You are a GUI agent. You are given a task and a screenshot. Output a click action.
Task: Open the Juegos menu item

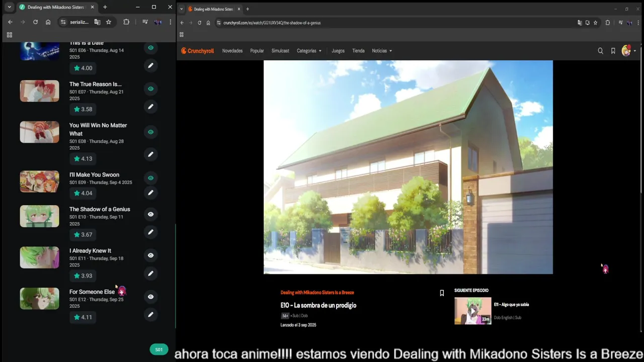(x=338, y=51)
